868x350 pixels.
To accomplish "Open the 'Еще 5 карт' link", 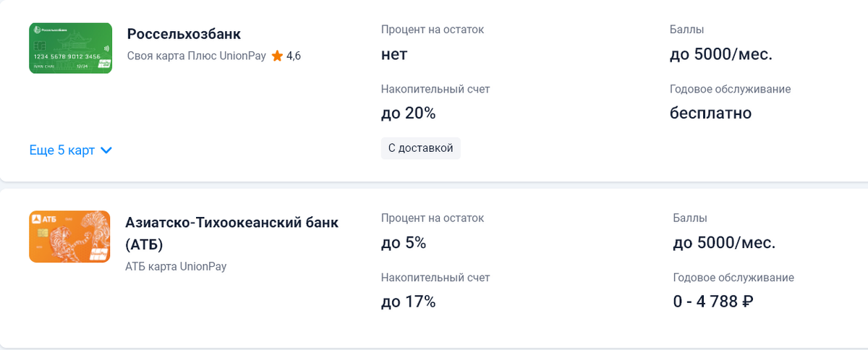I will (x=62, y=150).
